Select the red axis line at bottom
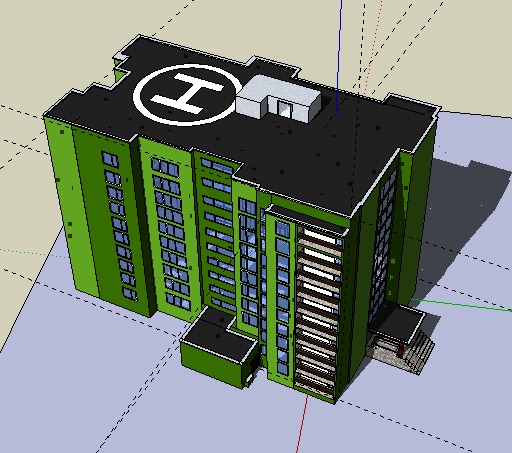This screenshot has height=453, width=512. 302,423
